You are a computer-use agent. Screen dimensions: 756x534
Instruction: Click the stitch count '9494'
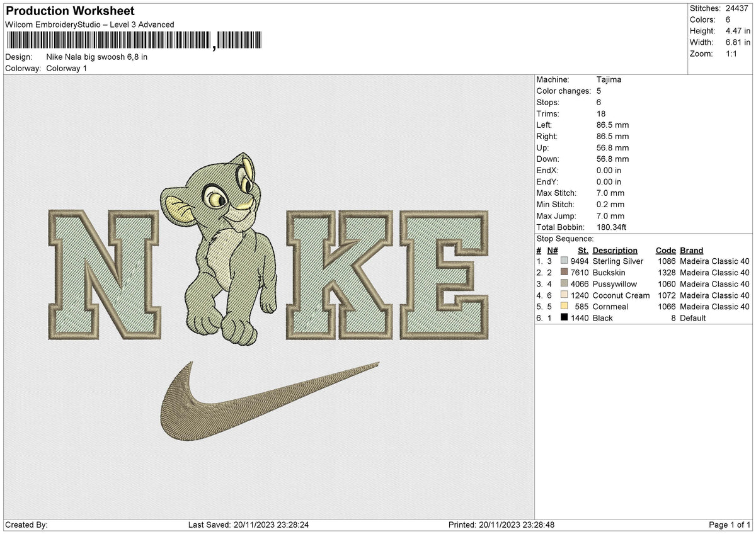click(580, 261)
